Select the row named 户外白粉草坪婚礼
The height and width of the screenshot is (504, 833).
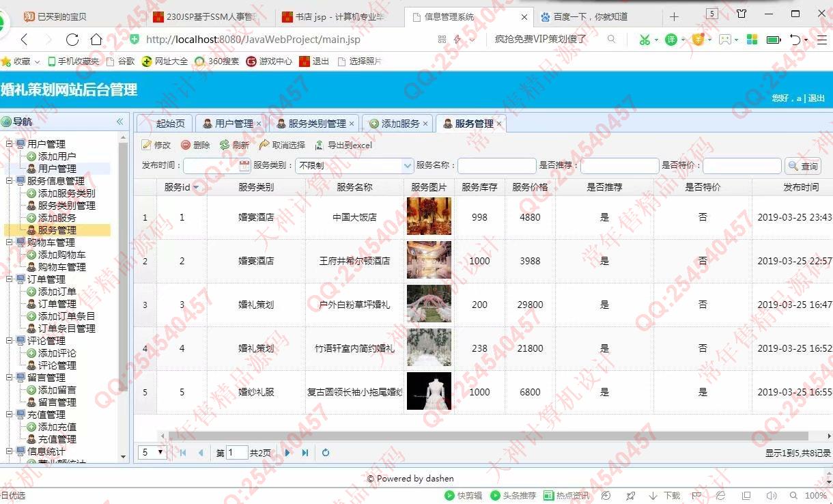coord(483,305)
